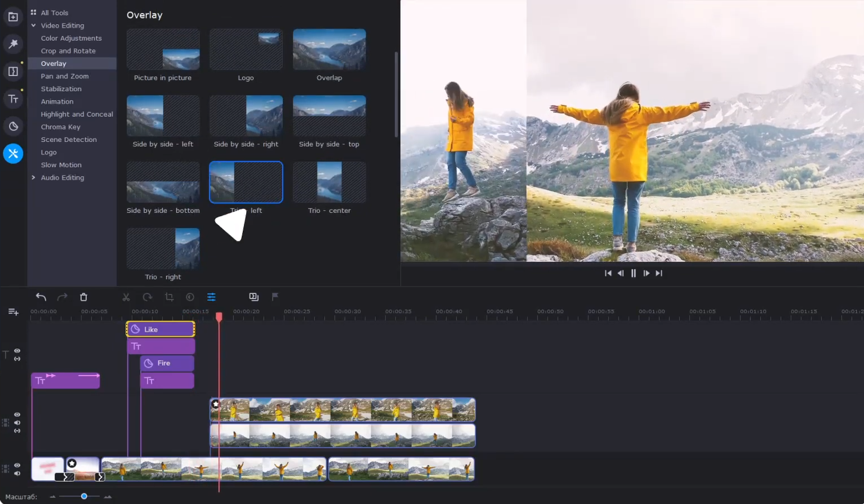Open clip properties with the sliders icon
864x504 pixels.
[x=211, y=297]
